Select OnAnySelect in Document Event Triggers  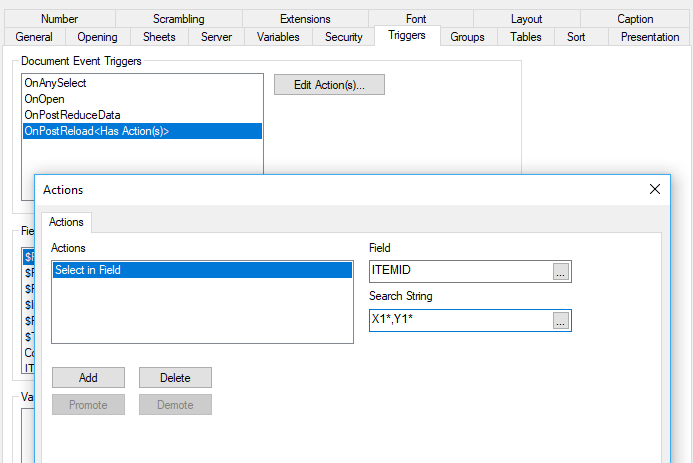pyautogui.click(x=142, y=83)
